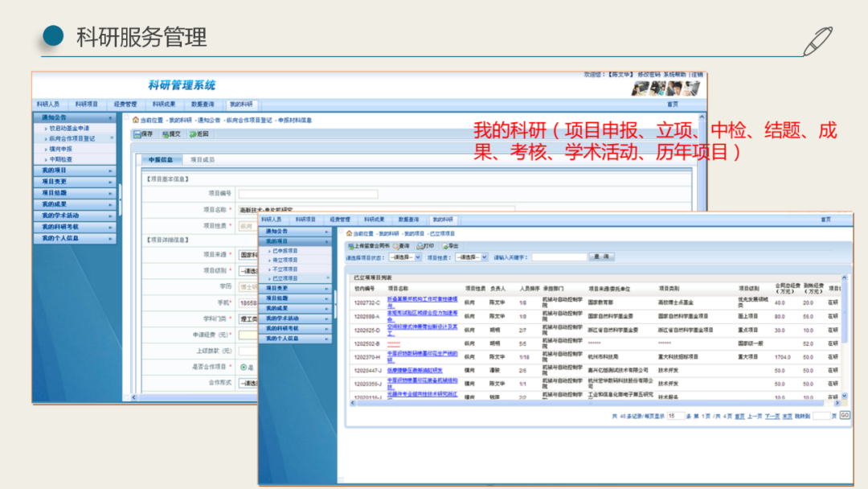Click 系统帮助 link at top of back window
868x489 pixels.
[674, 74]
